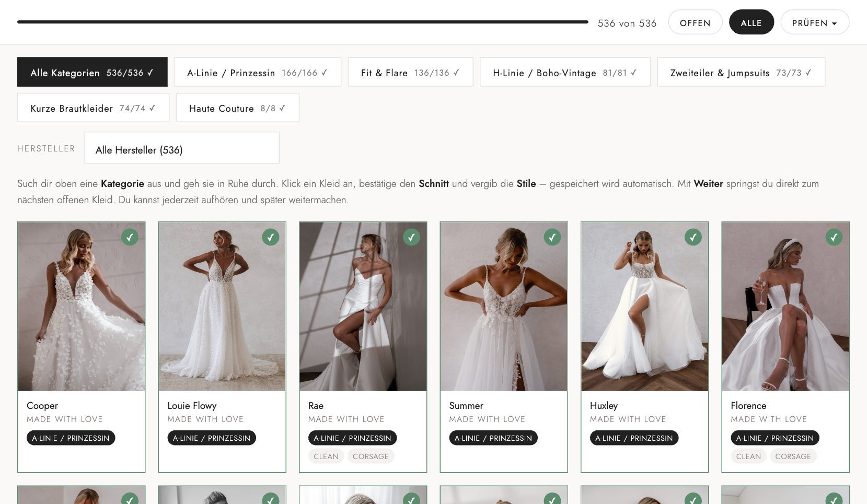Show all dresses with ALLE filter
The width and height of the screenshot is (867, 504).
[751, 22]
